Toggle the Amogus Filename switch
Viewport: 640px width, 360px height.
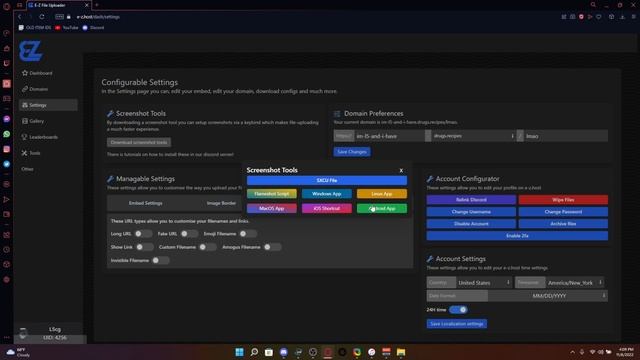(x=272, y=247)
